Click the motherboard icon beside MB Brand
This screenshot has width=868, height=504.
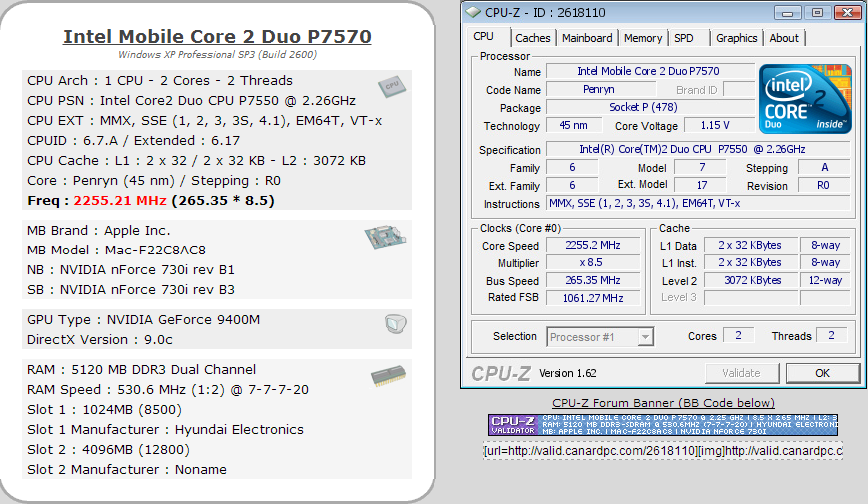385,237
